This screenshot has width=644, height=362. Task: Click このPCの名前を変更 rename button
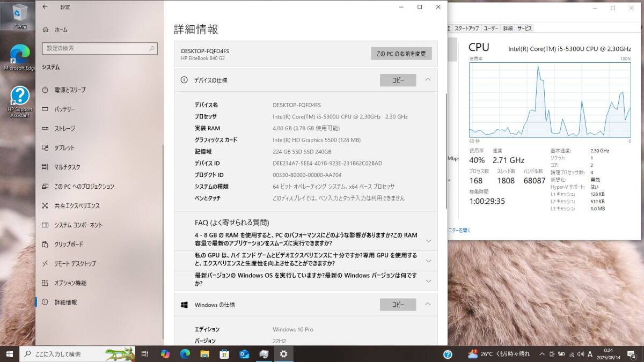[x=401, y=54]
